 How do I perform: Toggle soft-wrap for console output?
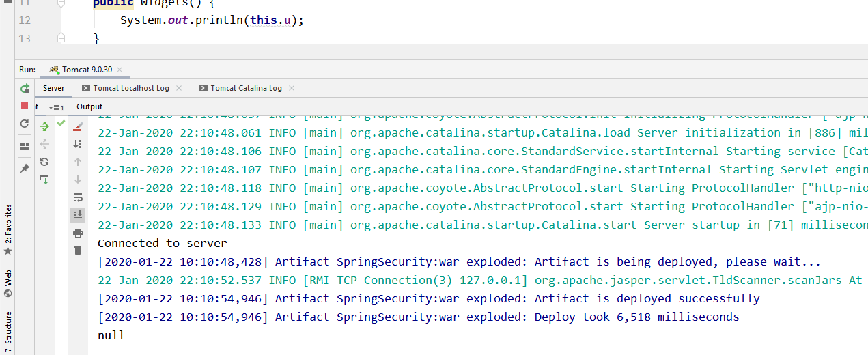(x=78, y=197)
